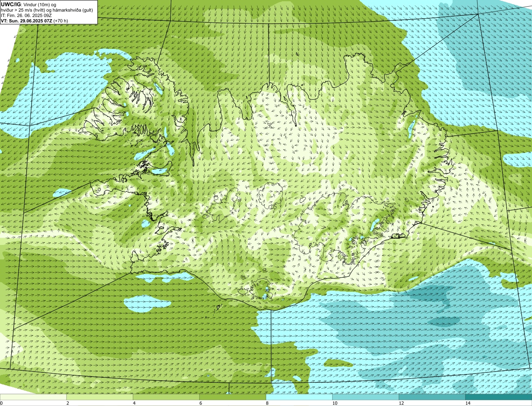532x406 pixels.
Task: Click the scale label '10'
Action: (335, 403)
